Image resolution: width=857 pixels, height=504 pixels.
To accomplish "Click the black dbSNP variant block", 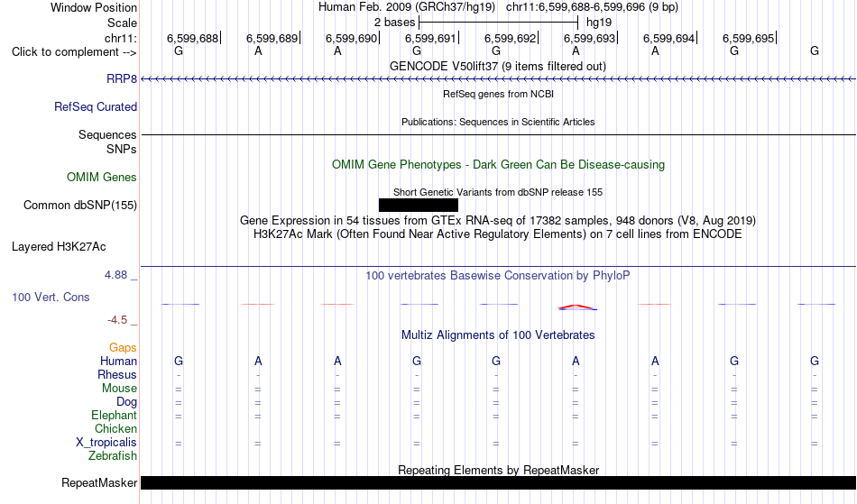I will 419,206.
